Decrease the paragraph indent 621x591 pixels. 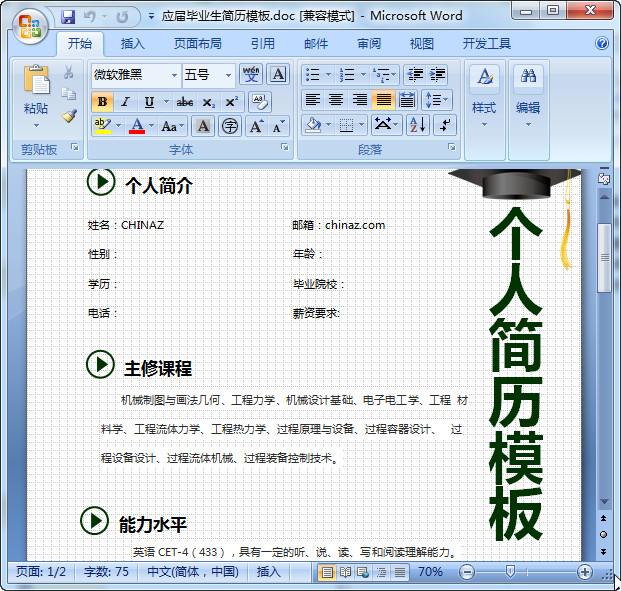(415, 74)
